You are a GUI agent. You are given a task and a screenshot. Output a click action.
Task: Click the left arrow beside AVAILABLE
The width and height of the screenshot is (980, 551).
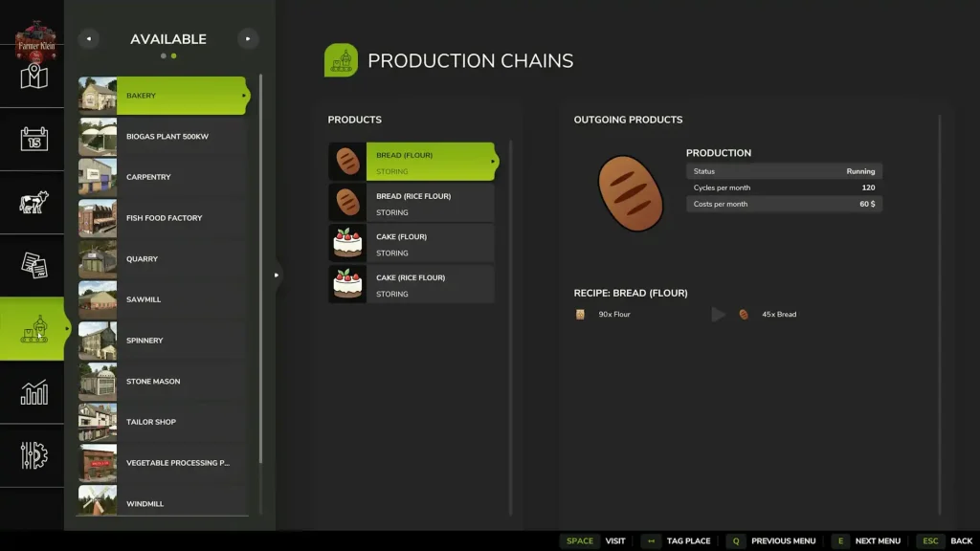(89, 38)
